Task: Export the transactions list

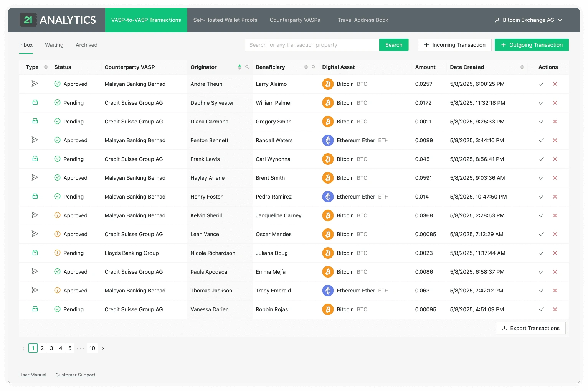Action: pyautogui.click(x=530, y=328)
